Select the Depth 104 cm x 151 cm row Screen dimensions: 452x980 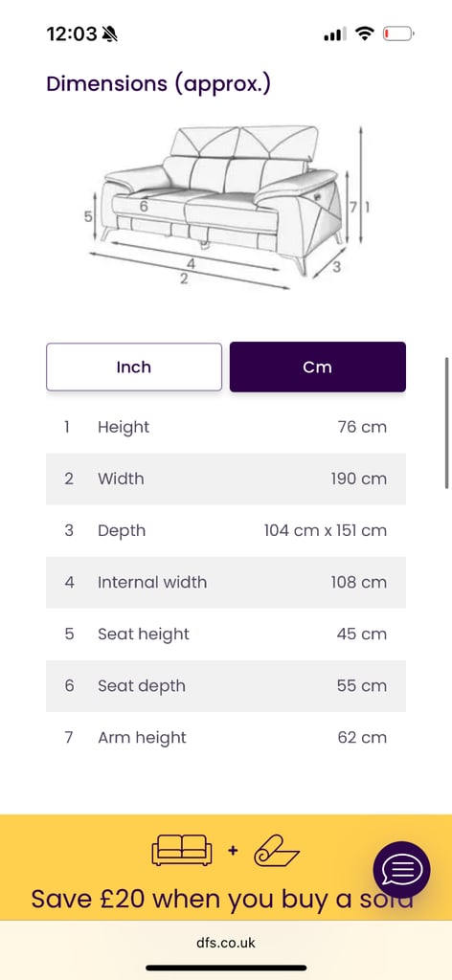(x=226, y=530)
